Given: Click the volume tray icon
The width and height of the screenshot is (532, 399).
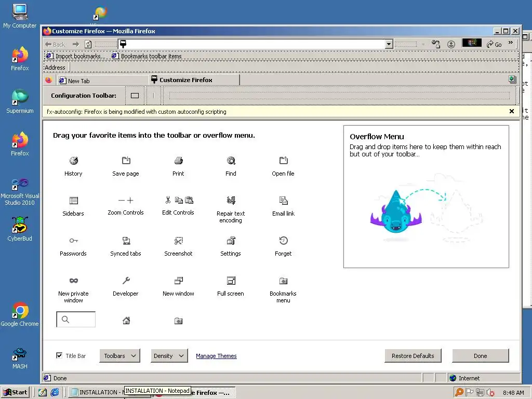Looking at the screenshot, I should [x=490, y=393].
